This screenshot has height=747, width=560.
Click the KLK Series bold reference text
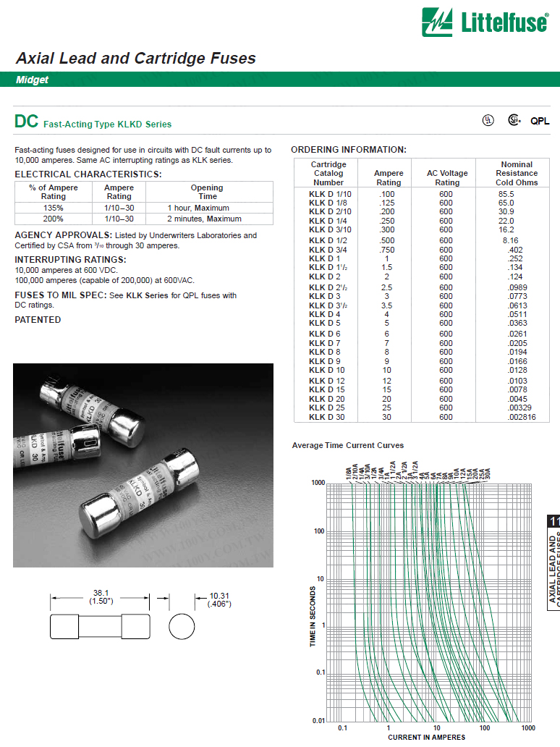pyautogui.click(x=147, y=295)
